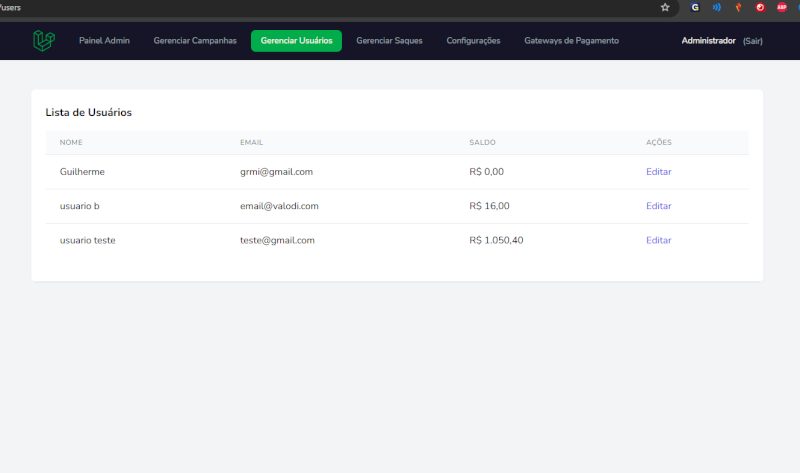Screen dimensions: 800x473
Task: Click the Laravel logo in the navbar
Action: (x=43, y=41)
